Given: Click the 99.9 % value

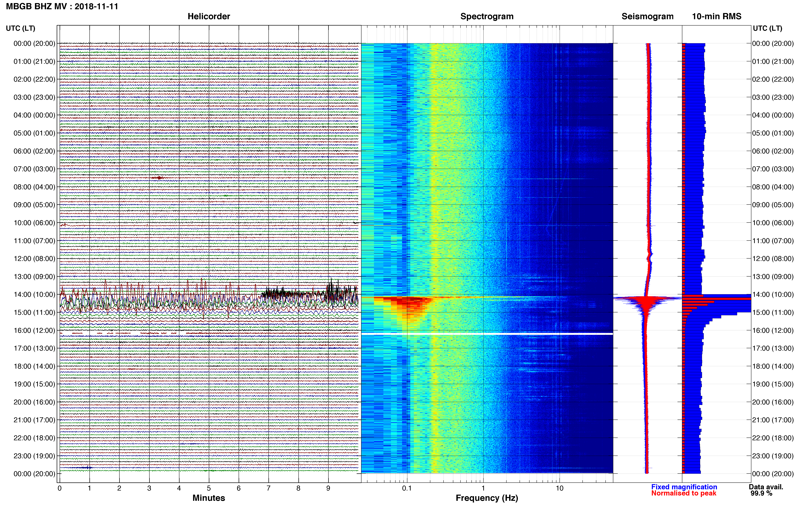Looking at the screenshot, I should tap(761, 493).
